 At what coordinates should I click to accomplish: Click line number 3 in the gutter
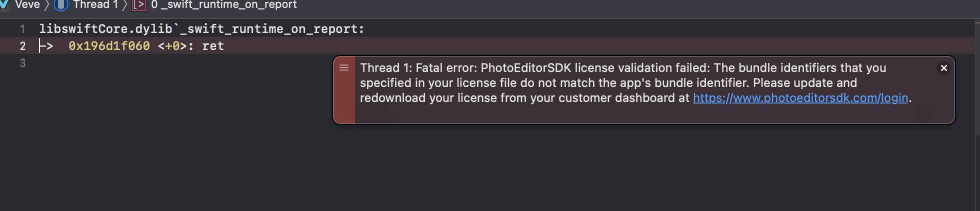22,63
